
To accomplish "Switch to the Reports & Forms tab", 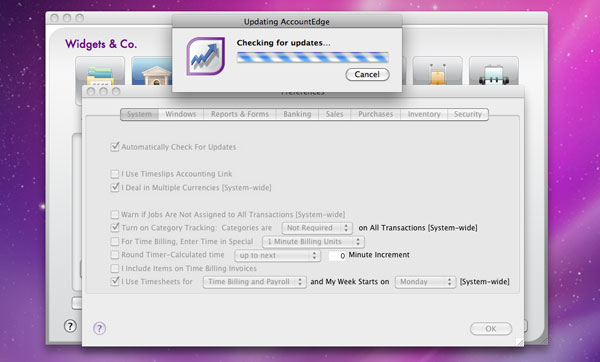I will (x=240, y=114).
